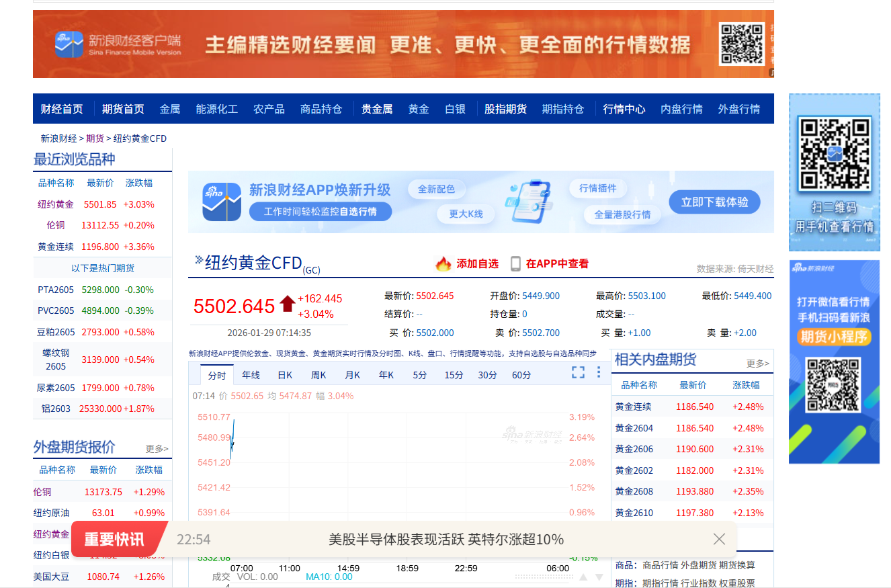Open 贵金属 in the navigation bar

tap(377, 109)
